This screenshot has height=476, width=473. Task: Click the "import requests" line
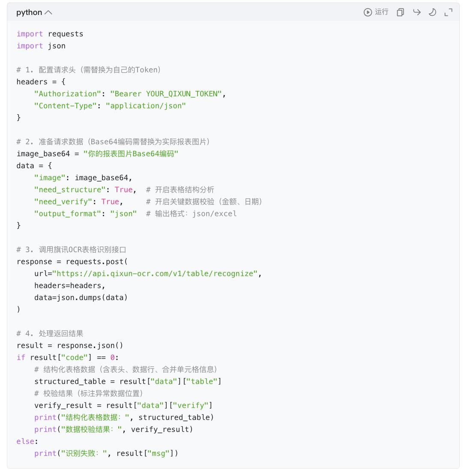(50, 34)
